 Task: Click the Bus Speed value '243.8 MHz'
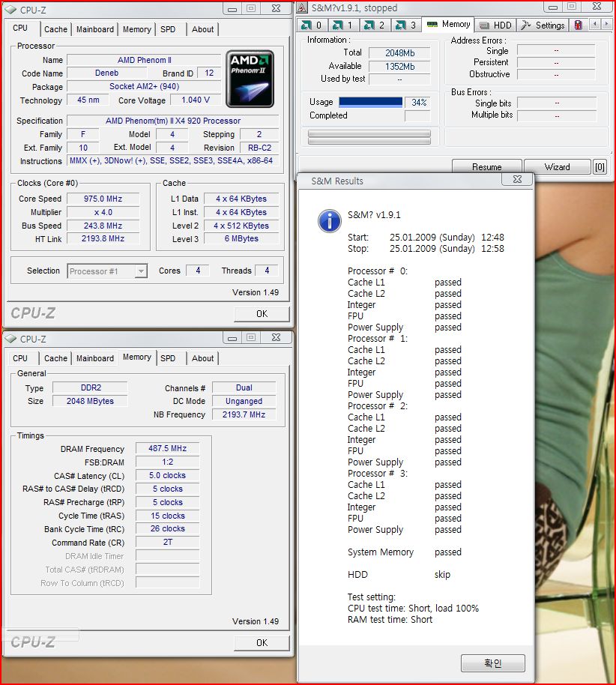click(103, 226)
